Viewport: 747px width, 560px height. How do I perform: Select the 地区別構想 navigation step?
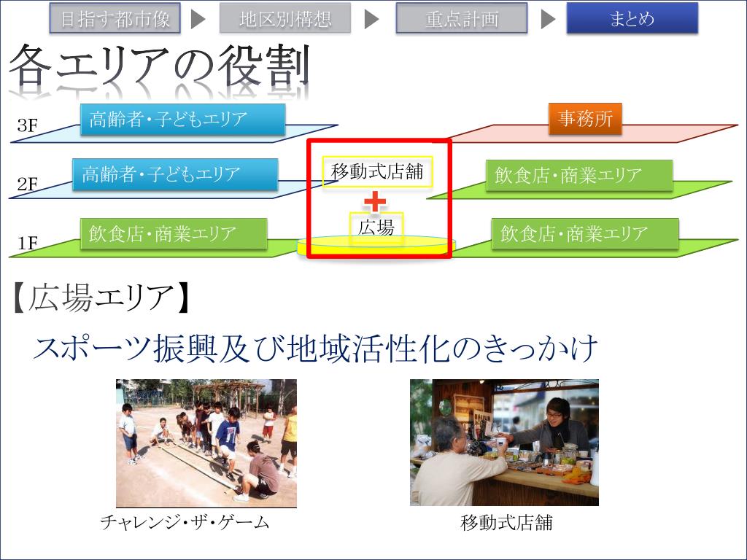(285, 18)
